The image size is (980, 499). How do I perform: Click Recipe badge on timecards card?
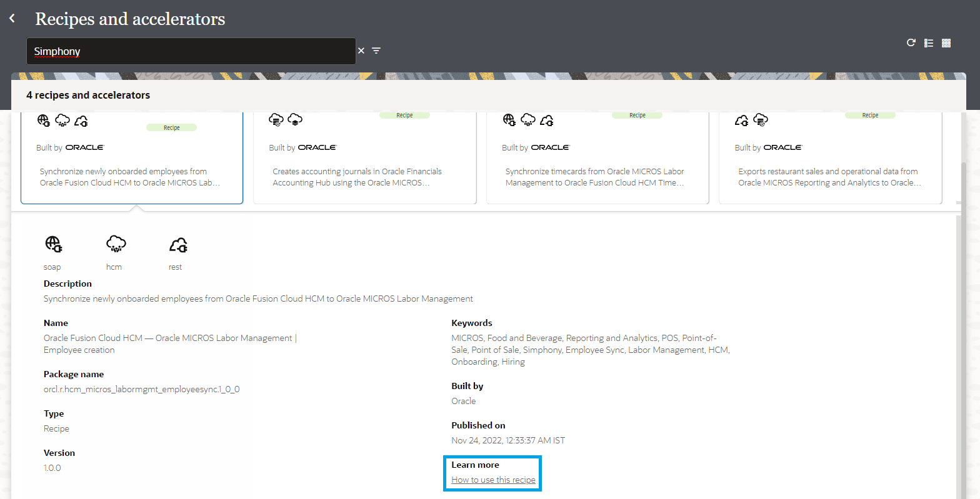(x=637, y=115)
